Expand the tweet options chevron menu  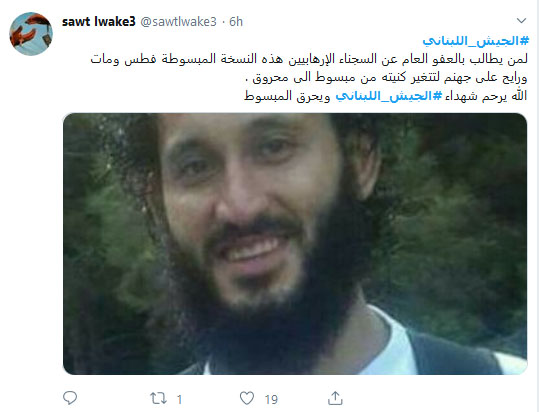point(521,21)
